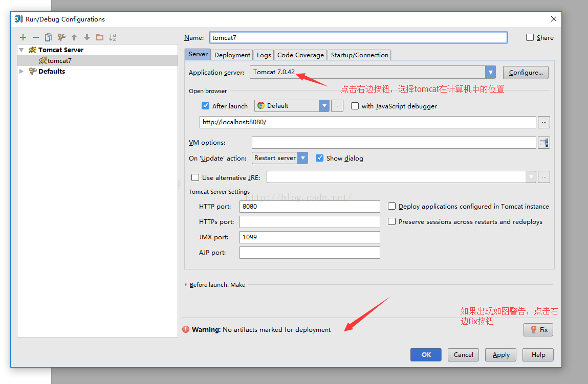
Task: Open Application server dropdown
Action: click(x=490, y=72)
